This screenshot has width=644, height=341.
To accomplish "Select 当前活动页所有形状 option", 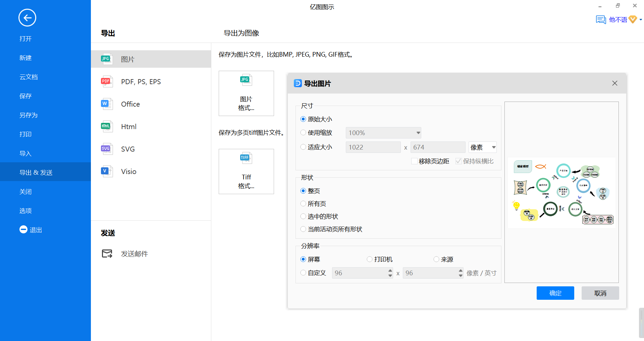I will [x=331, y=229].
